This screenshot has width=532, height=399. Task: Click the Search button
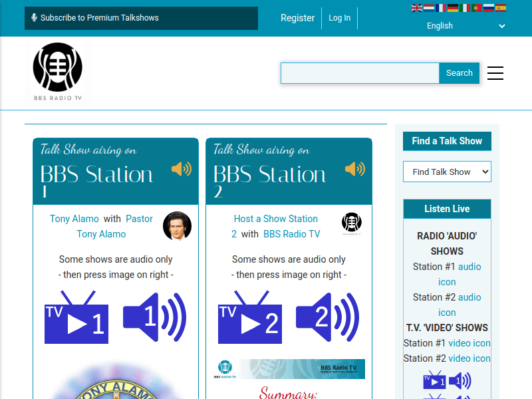click(459, 73)
